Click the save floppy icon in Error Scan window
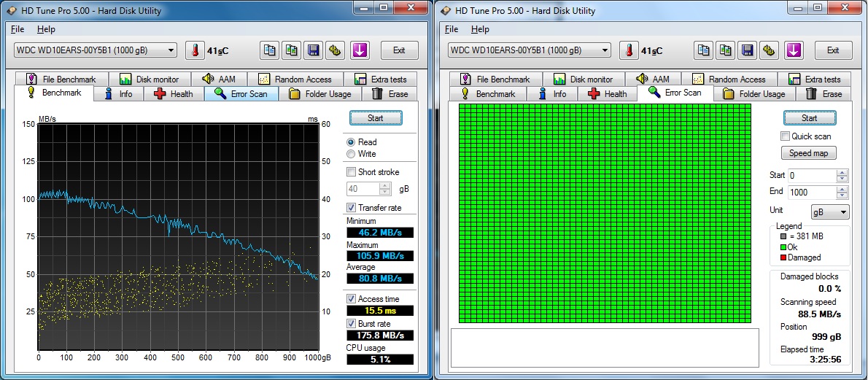This screenshot has height=380, width=868. tap(748, 50)
